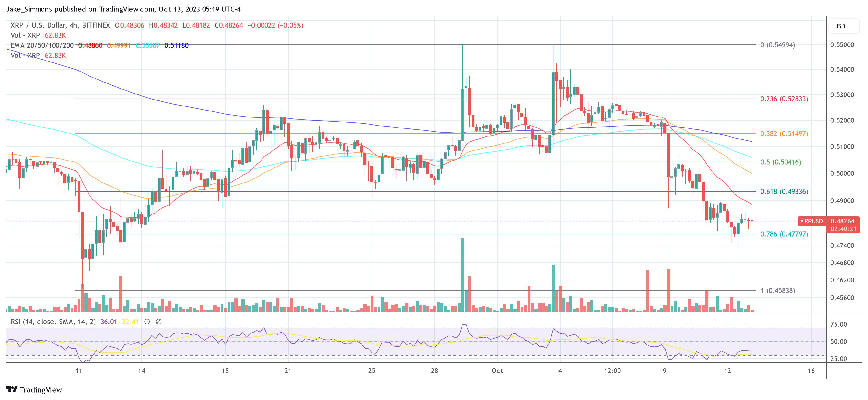This screenshot has width=868, height=400.
Task: Click the published-by header text
Action: point(123,9)
